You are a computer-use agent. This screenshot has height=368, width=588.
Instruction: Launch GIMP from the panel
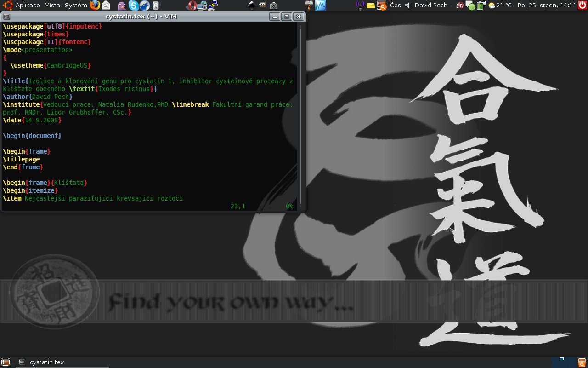(262, 6)
